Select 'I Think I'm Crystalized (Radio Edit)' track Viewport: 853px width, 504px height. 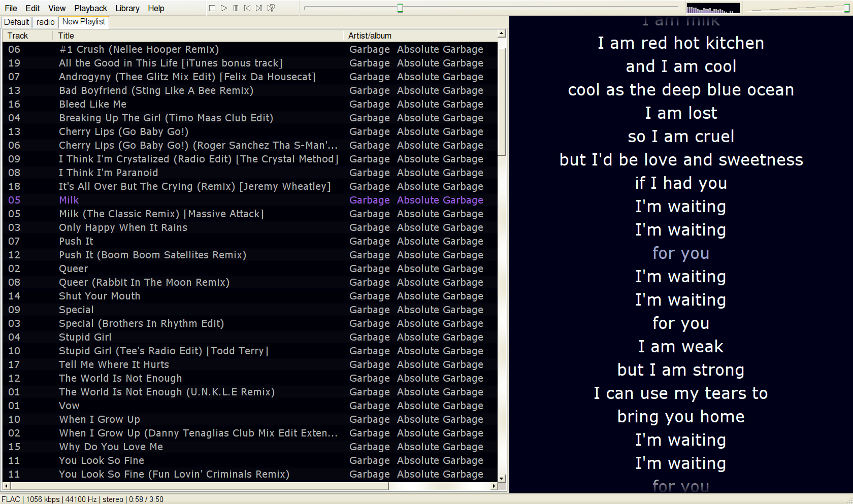tap(250, 159)
